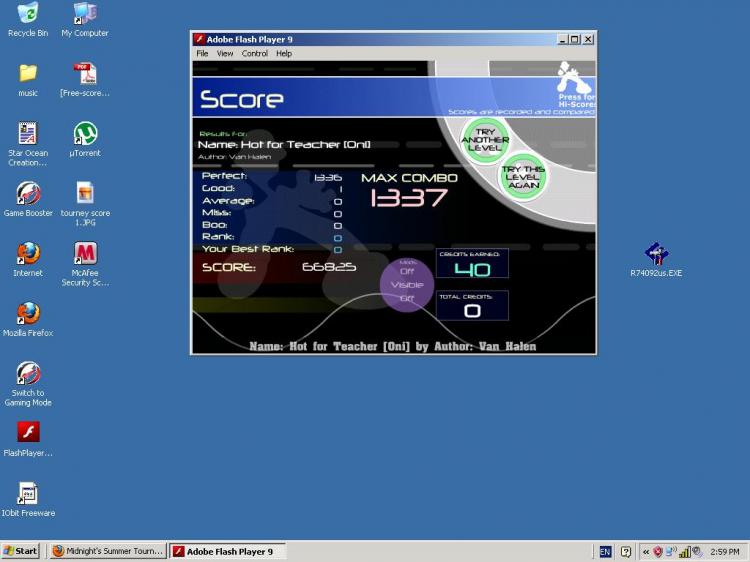Image resolution: width=750 pixels, height=562 pixels.
Task: Open the Recycle Bin desktop icon
Action: pos(28,20)
